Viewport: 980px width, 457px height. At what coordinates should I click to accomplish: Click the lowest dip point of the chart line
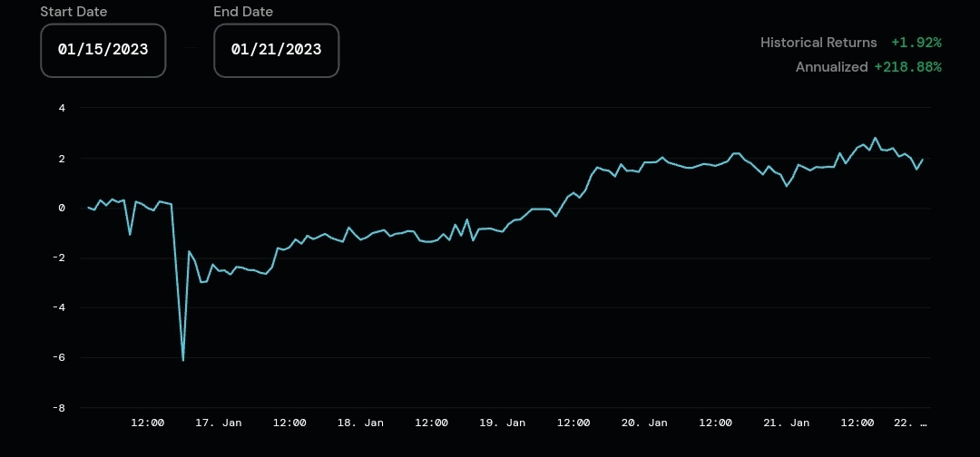click(183, 360)
